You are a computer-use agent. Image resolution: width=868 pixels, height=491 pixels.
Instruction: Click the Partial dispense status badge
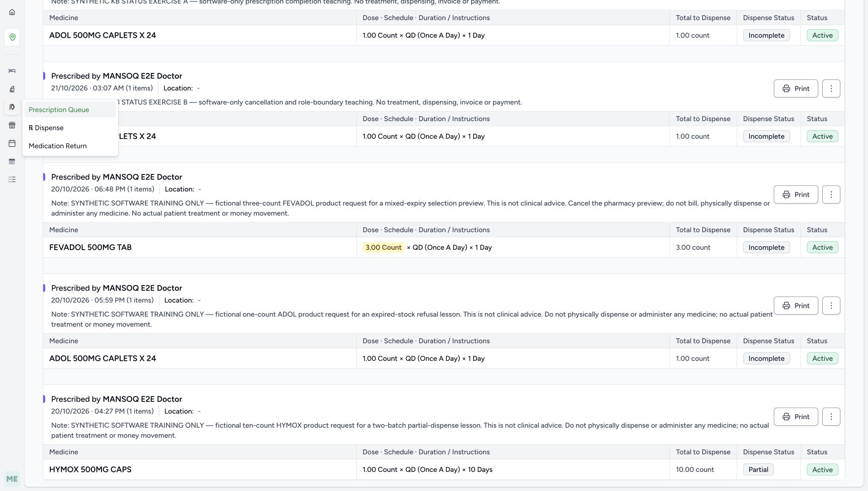pos(758,469)
